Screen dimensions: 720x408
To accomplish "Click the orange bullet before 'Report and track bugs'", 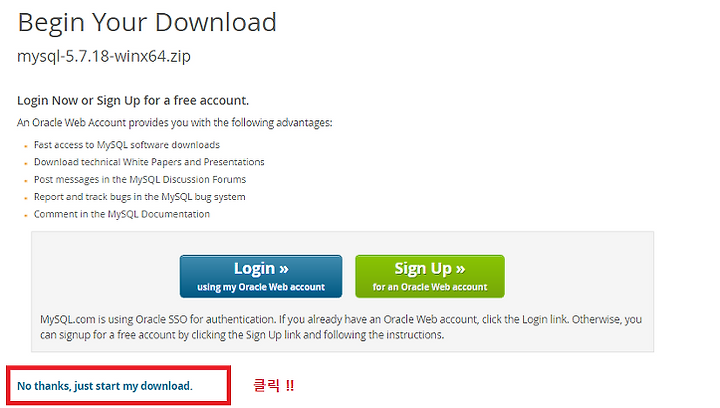I will (26, 198).
